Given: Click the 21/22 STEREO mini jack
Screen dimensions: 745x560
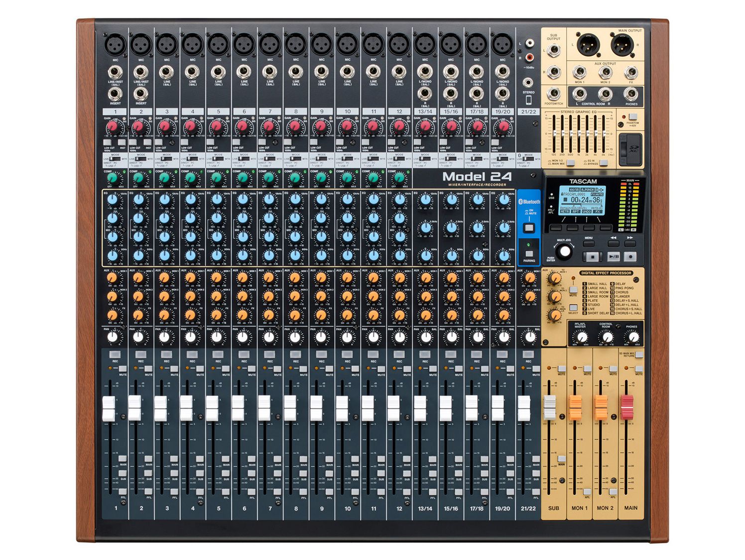Looking at the screenshot, I should point(528,83).
